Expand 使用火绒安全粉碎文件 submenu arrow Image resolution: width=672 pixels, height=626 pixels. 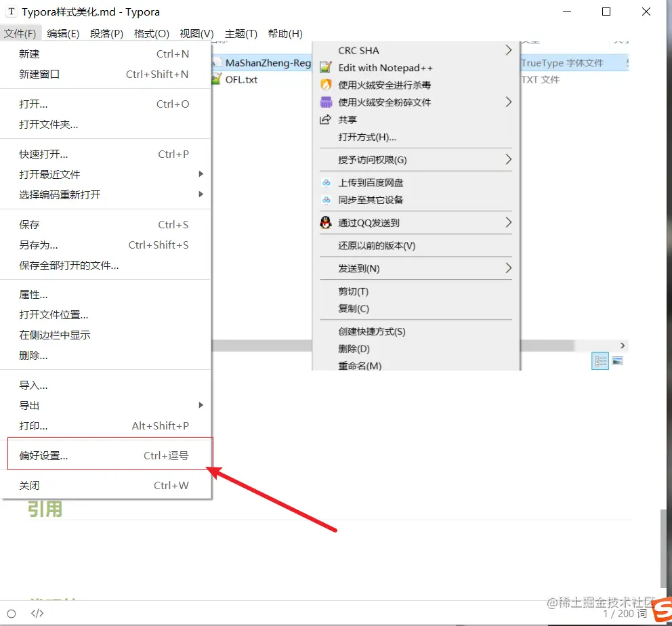(508, 102)
